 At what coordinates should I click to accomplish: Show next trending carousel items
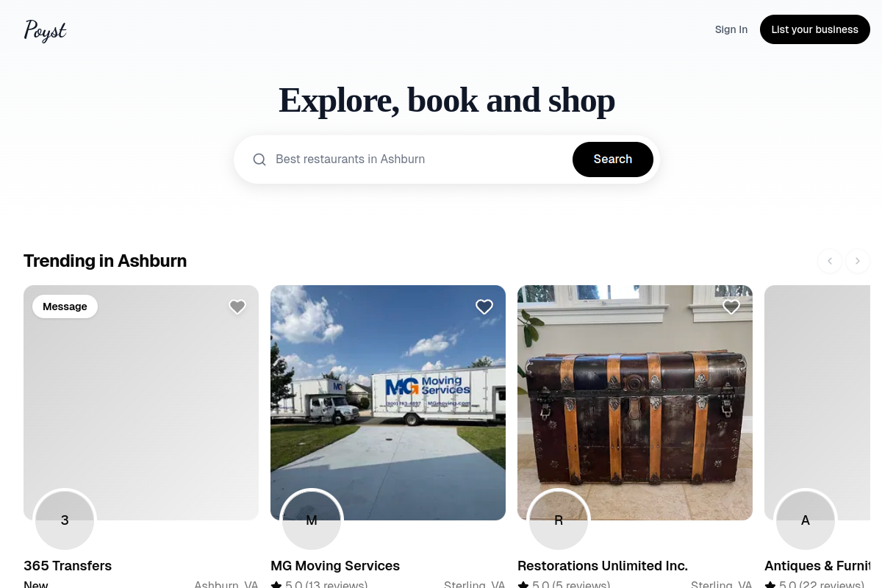858,261
